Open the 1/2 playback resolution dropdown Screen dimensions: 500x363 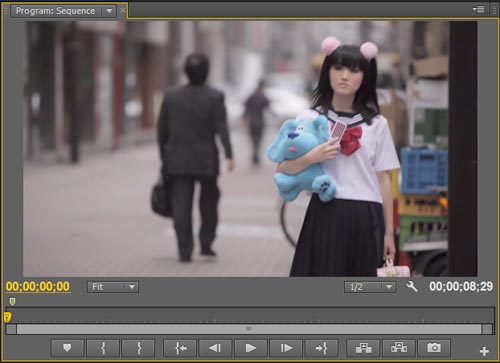tap(370, 287)
